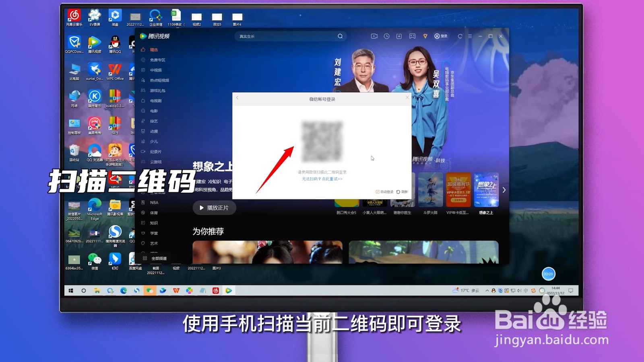Open the viewing history clock icon
The height and width of the screenshot is (362, 644).
coord(386,36)
